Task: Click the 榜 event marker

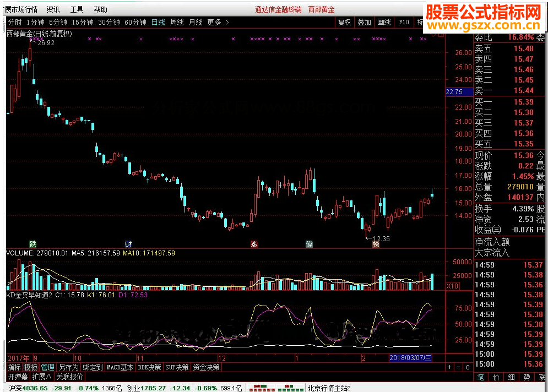Action: pos(376,244)
